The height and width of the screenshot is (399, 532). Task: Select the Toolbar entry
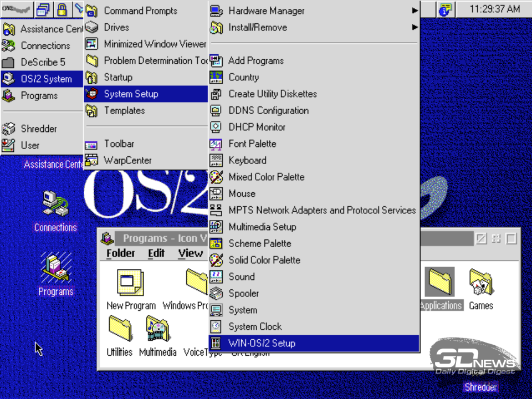pos(146,144)
